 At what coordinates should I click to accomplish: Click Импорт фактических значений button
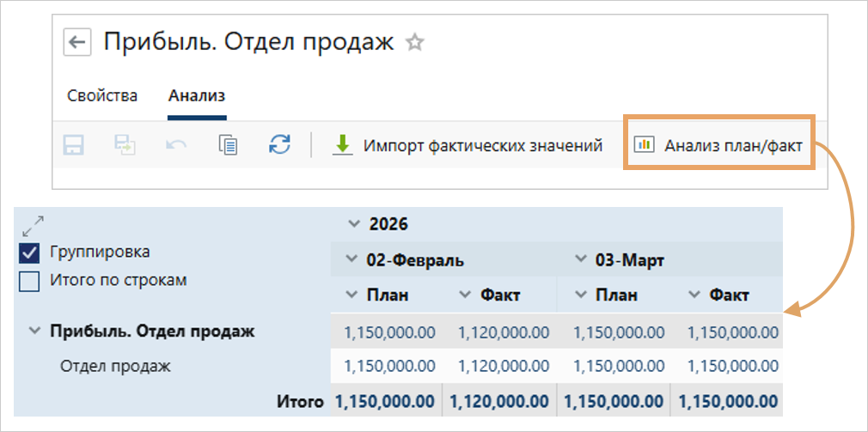pyautogui.click(x=468, y=145)
